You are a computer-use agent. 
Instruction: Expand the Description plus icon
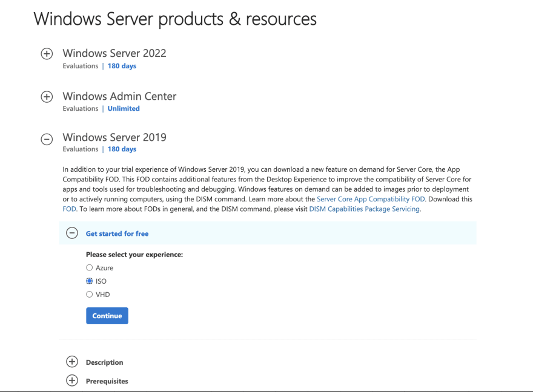pos(72,362)
